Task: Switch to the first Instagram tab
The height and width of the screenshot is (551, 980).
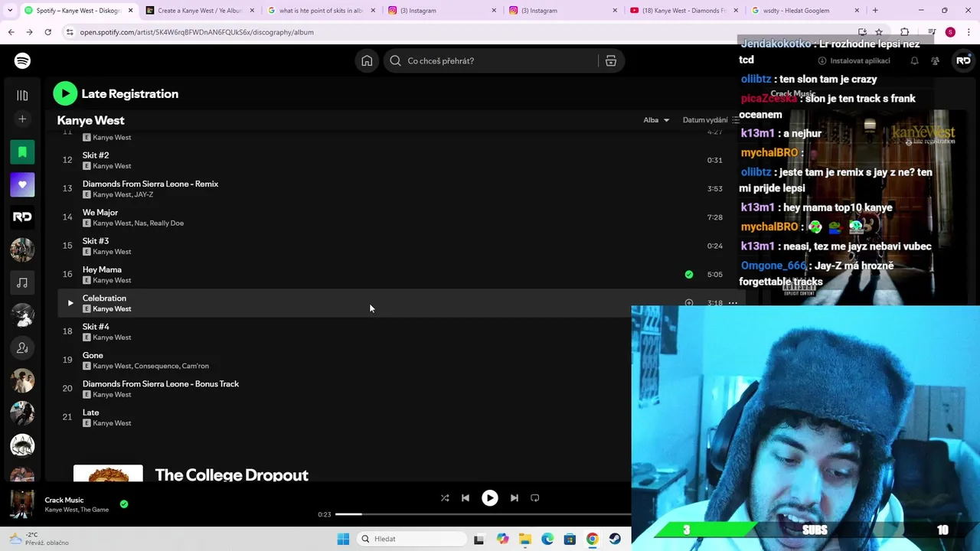Action: [x=441, y=11]
